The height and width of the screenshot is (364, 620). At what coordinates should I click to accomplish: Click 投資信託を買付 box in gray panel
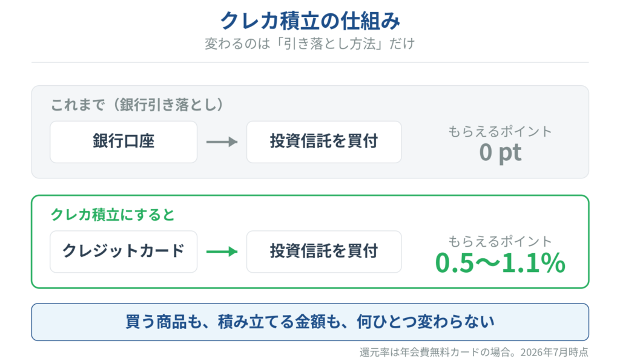pyautogui.click(x=324, y=141)
